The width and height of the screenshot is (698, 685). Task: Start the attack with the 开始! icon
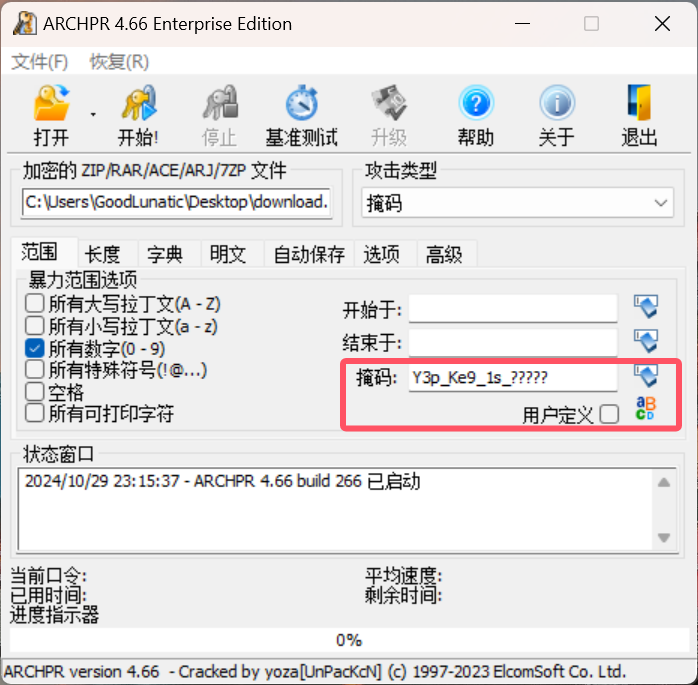[138, 103]
